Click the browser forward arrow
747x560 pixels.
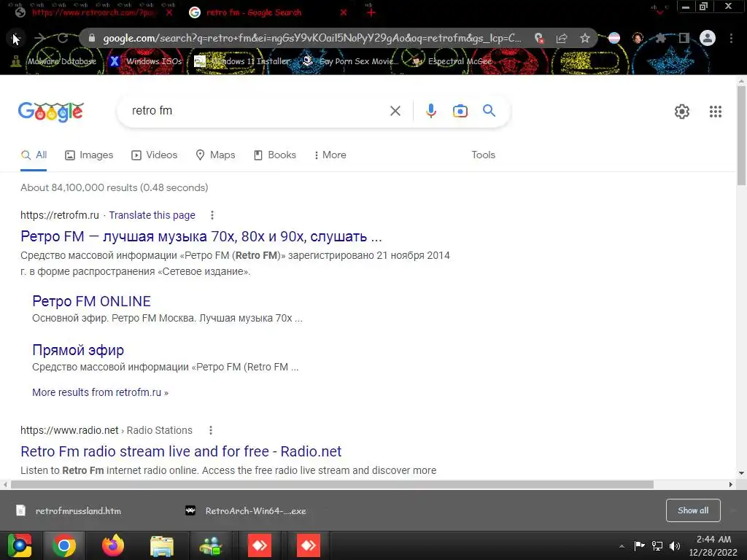(x=40, y=38)
